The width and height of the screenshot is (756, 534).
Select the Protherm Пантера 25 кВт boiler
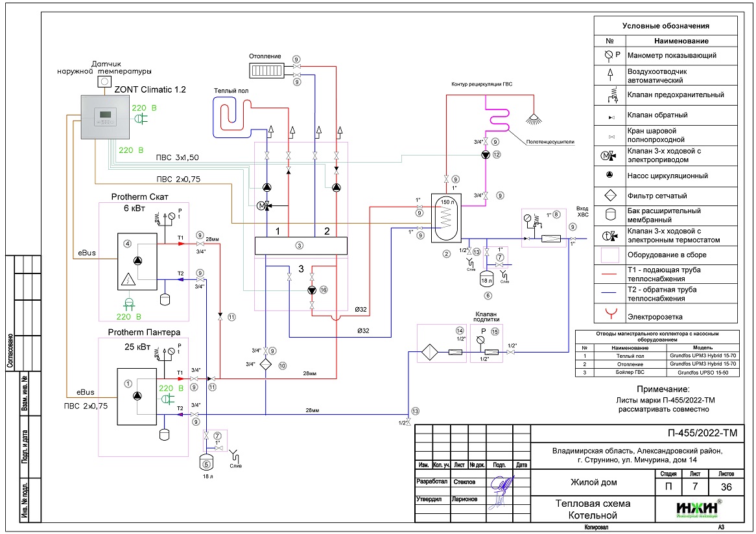pos(136,395)
